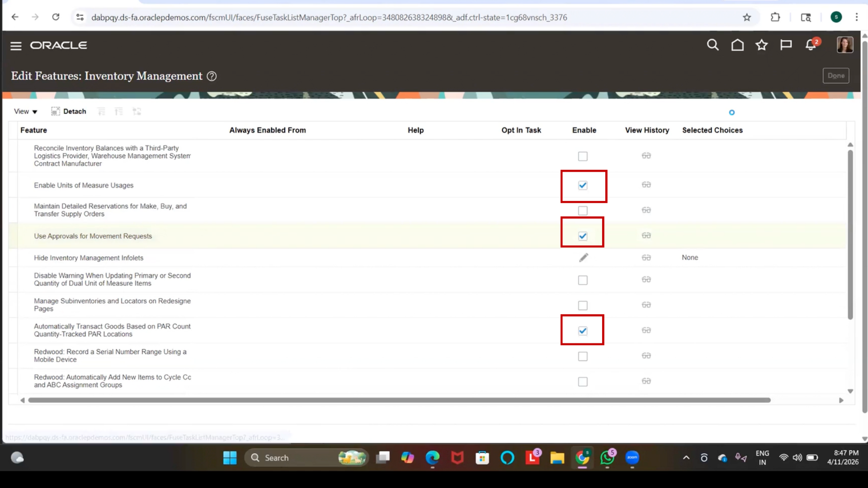Enable Manage Subinventories and Locators checkbox
Image resolution: width=868 pixels, height=488 pixels.
[583, 305]
